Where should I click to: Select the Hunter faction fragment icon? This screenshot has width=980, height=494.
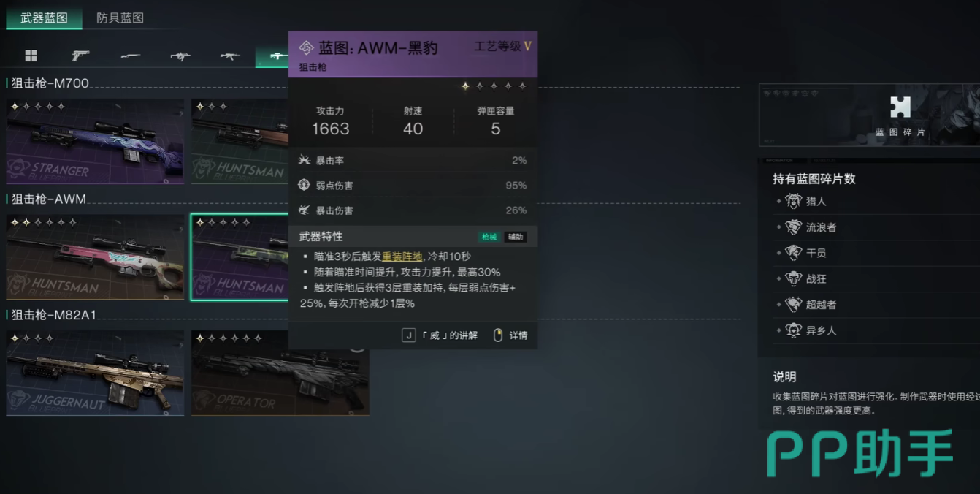(794, 201)
